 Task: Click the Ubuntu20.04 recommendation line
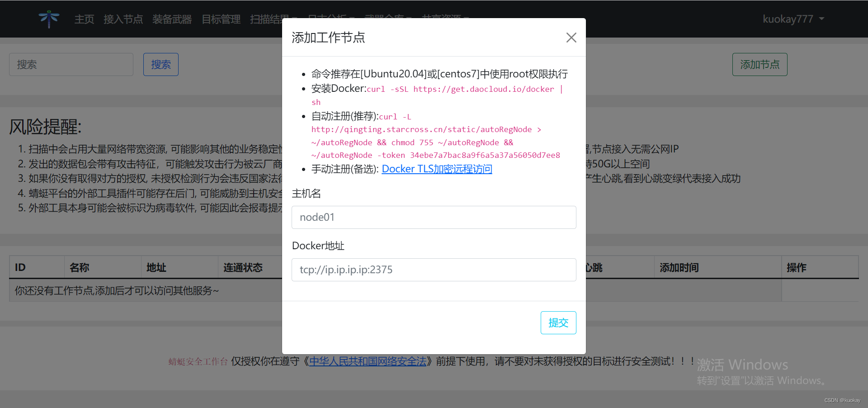point(439,74)
